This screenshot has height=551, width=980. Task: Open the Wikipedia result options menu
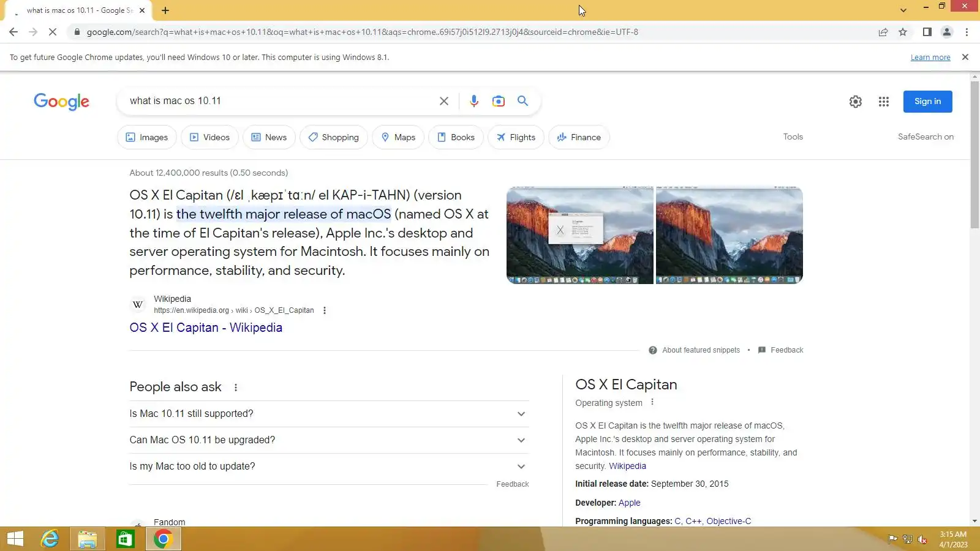[325, 310]
